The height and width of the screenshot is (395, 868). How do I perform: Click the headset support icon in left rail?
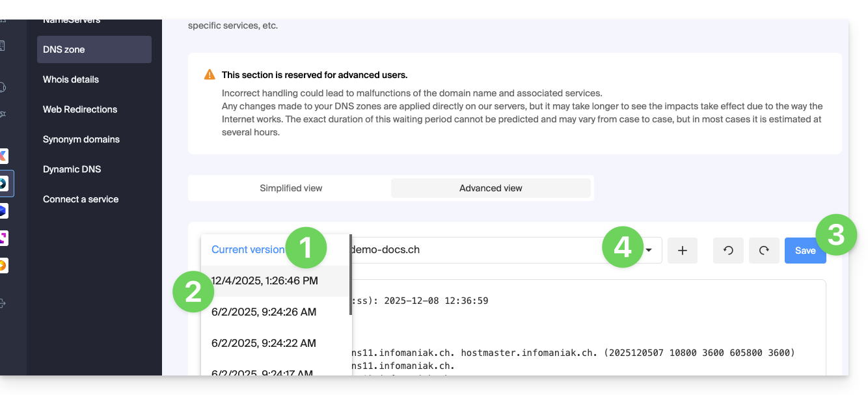click(x=3, y=87)
